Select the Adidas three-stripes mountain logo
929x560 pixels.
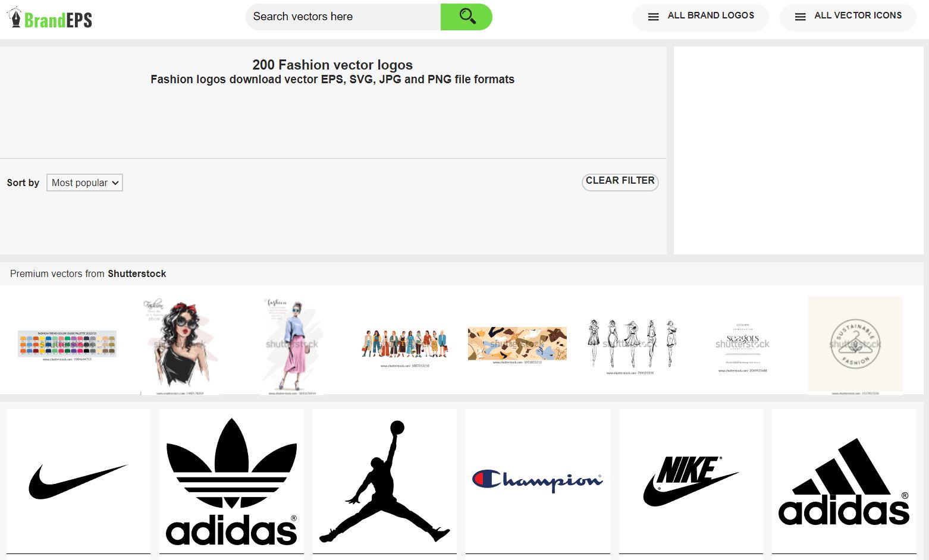[844, 482]
